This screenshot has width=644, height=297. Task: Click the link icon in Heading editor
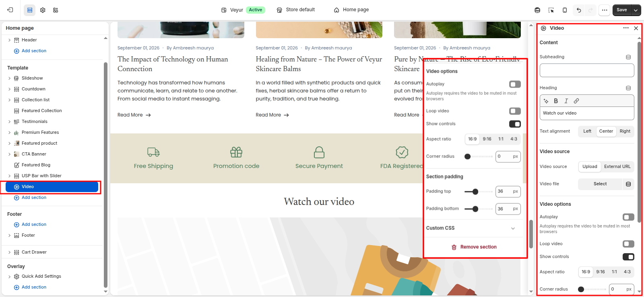tap(576, 101)
